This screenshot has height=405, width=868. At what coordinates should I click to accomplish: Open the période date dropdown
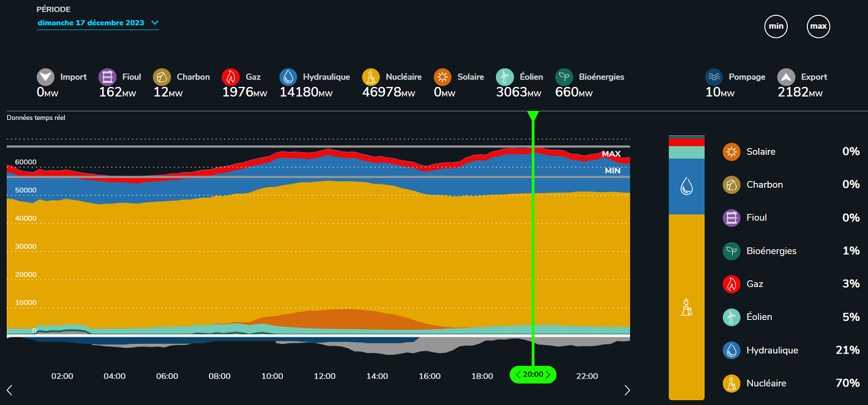point(98,23)
